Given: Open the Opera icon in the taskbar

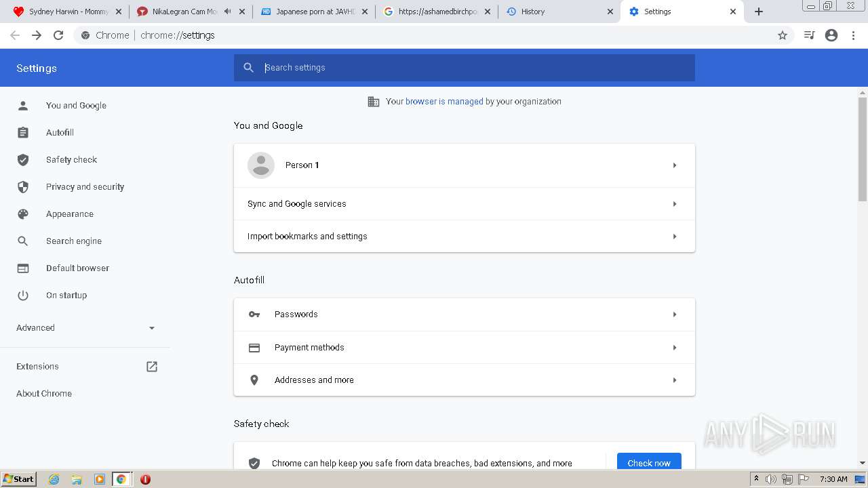Looking at the screenshot, I should (145, 479).
